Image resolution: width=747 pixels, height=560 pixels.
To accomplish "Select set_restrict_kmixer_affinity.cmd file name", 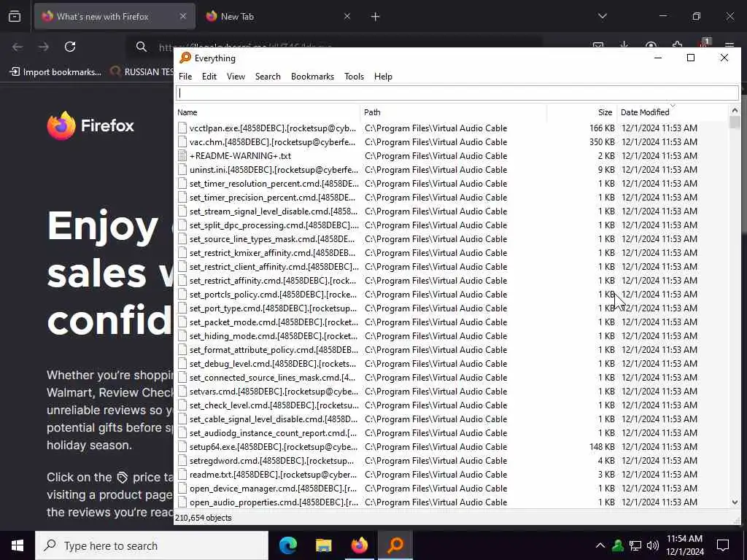I will pyautogui.click(x=273, y=253).
